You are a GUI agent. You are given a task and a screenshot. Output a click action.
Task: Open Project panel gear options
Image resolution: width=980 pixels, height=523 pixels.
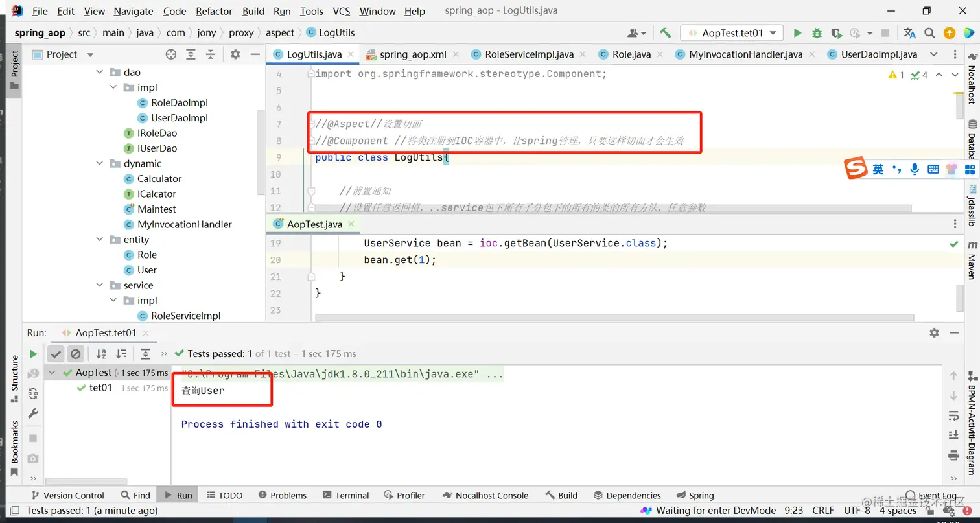pos(235,54)
